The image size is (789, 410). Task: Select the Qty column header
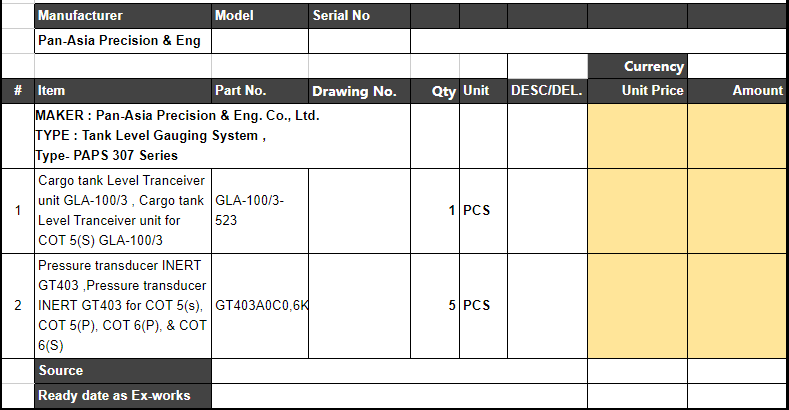tap(435, 91)
